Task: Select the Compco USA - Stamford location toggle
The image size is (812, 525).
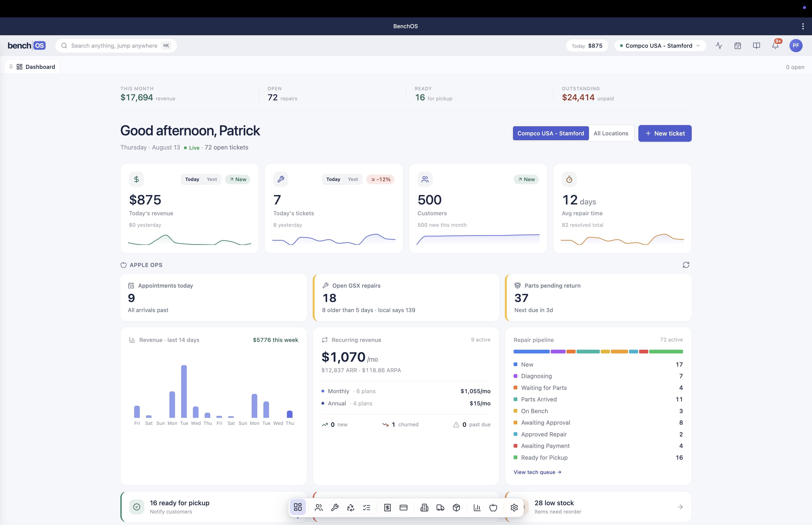Action: tap(551, 133)
